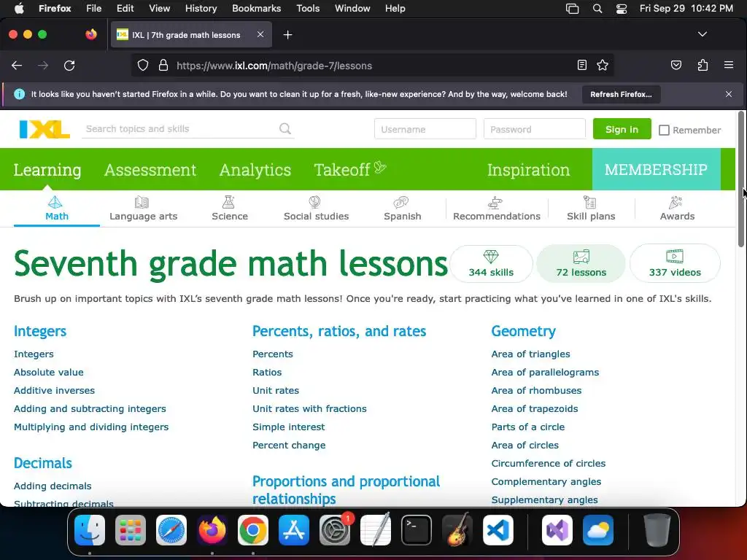Click the Firefox address bar URL
Screen dimensions: 747x560
274,66
